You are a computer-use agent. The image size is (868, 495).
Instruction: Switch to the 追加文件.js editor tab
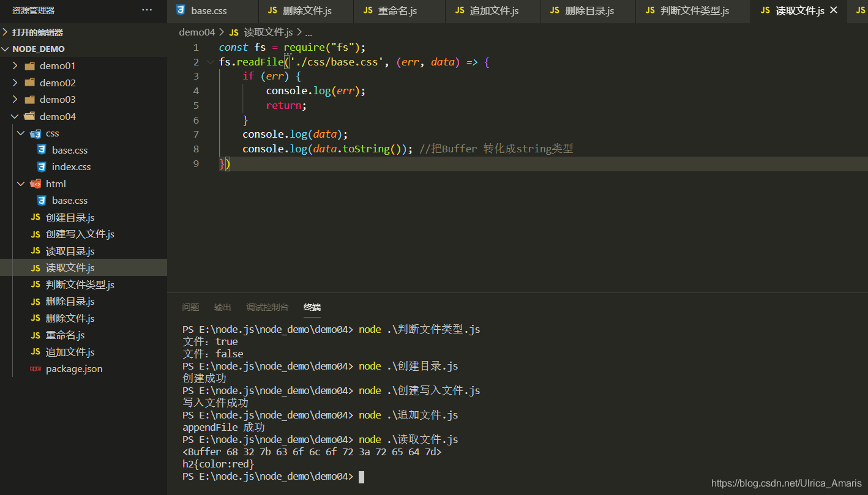click(493, 10)
